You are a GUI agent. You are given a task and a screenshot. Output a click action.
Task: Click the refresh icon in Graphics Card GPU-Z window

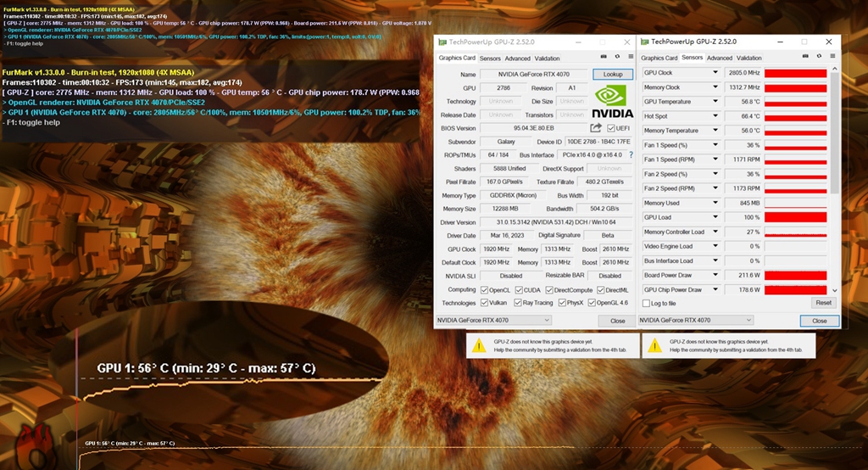tap(617, 57)
